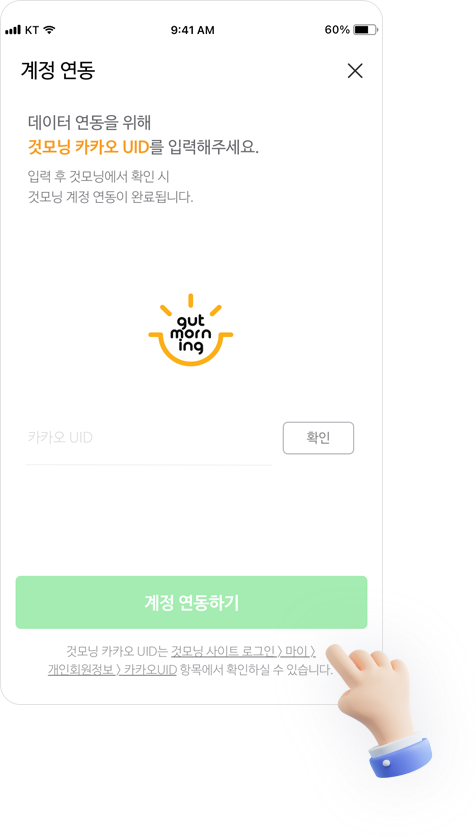This screenshot has height=837, width=476.
Task: Tap the 60% battery percentage
Action: coord(337,30)
